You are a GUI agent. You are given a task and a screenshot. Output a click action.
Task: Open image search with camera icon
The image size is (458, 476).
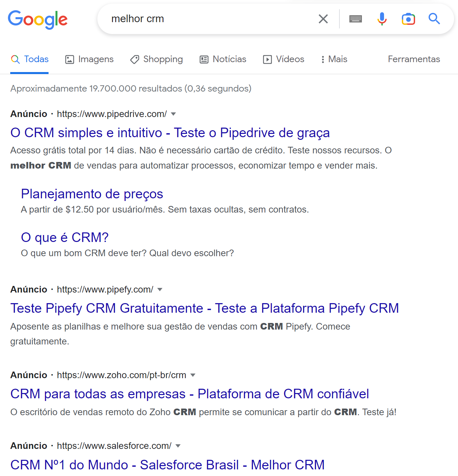[x=408, y=19]
